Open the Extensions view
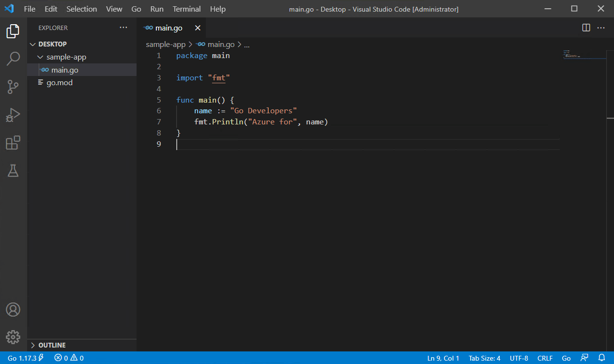Viewport: 614px width, 364px height. click(13, 143)
